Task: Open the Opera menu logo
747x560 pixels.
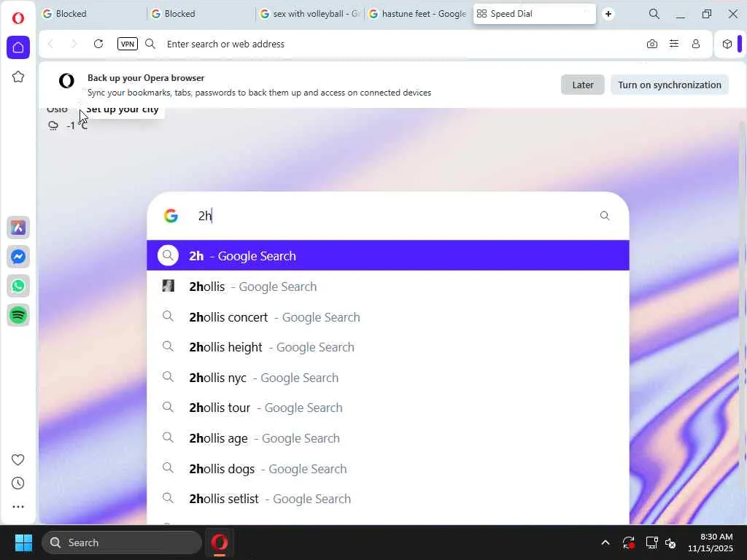Action: coord(18,18)
